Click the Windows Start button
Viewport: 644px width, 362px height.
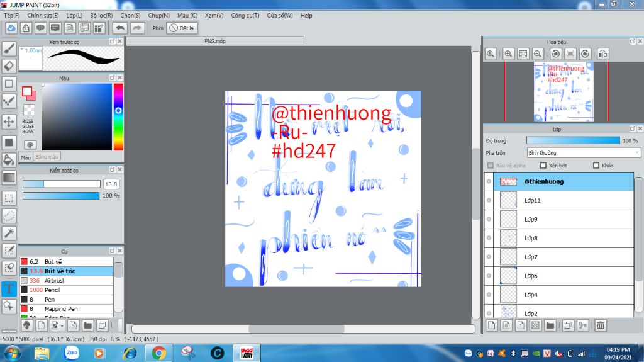[x=12, y=353]
